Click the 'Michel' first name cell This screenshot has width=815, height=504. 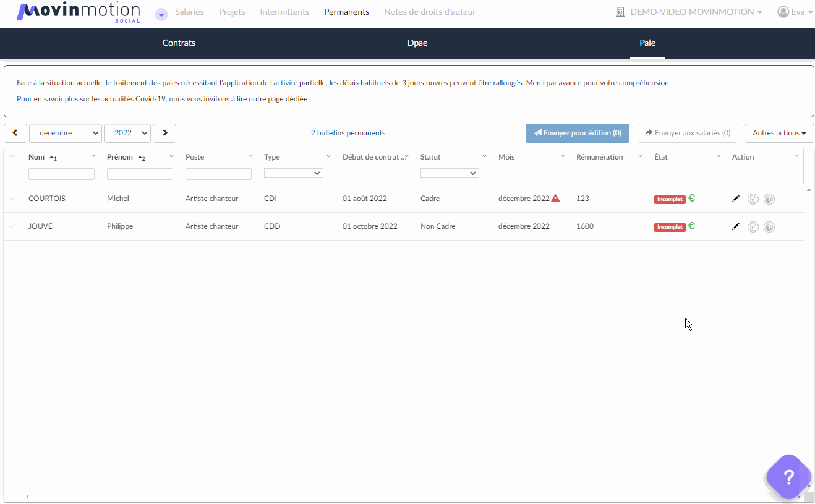click(118, 199)
